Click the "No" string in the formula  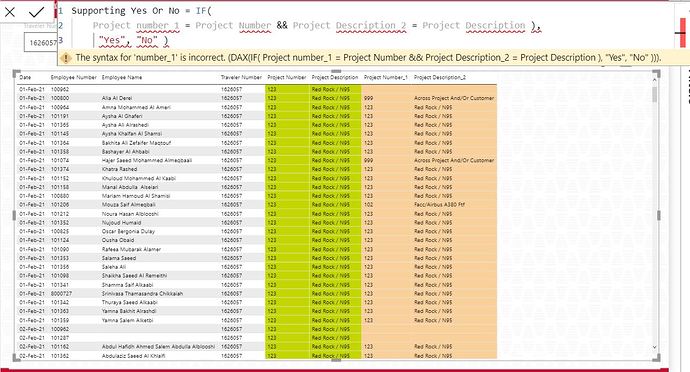pyautogui.click(x=147, y=40)
